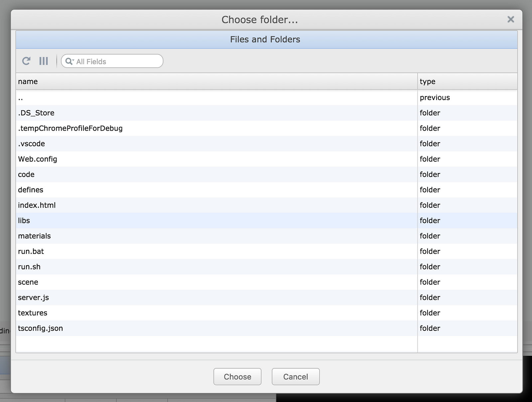Sort by the name column header
Viewport: 532px width, 402px height.
click(x=216, y=81)
